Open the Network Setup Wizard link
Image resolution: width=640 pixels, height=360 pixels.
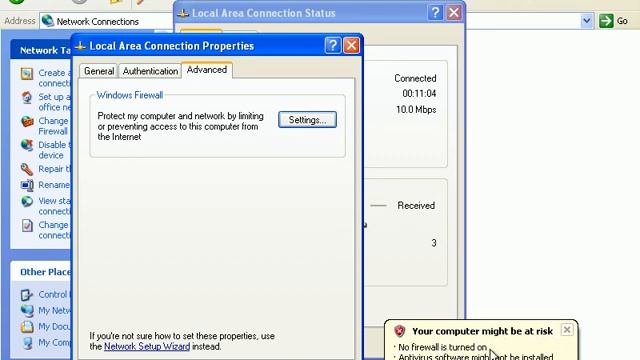[x=147, y=347]
